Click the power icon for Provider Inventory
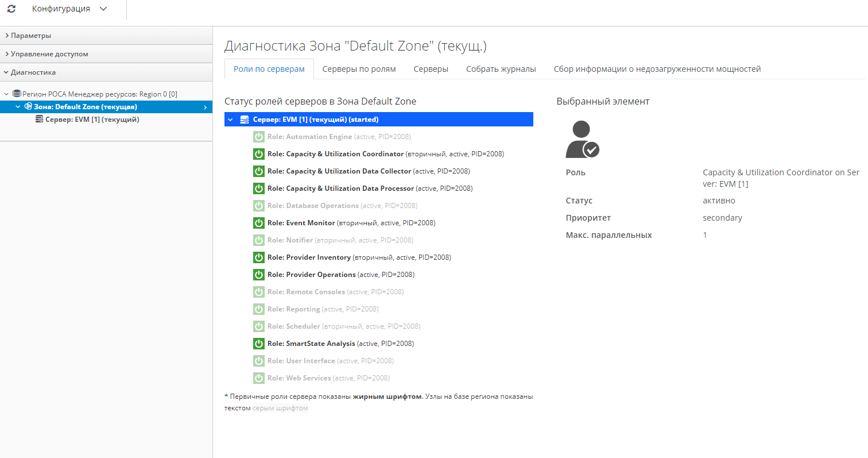 click(259, 257)
